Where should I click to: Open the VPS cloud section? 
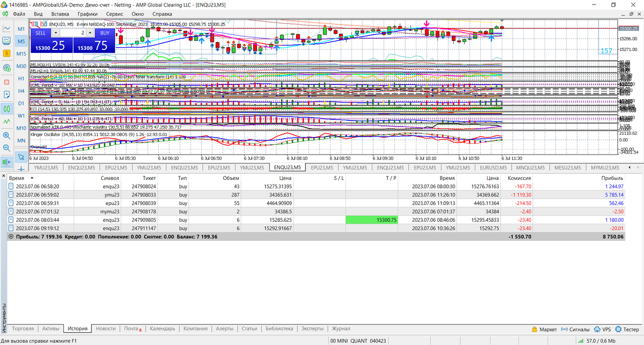pos(602,329)
